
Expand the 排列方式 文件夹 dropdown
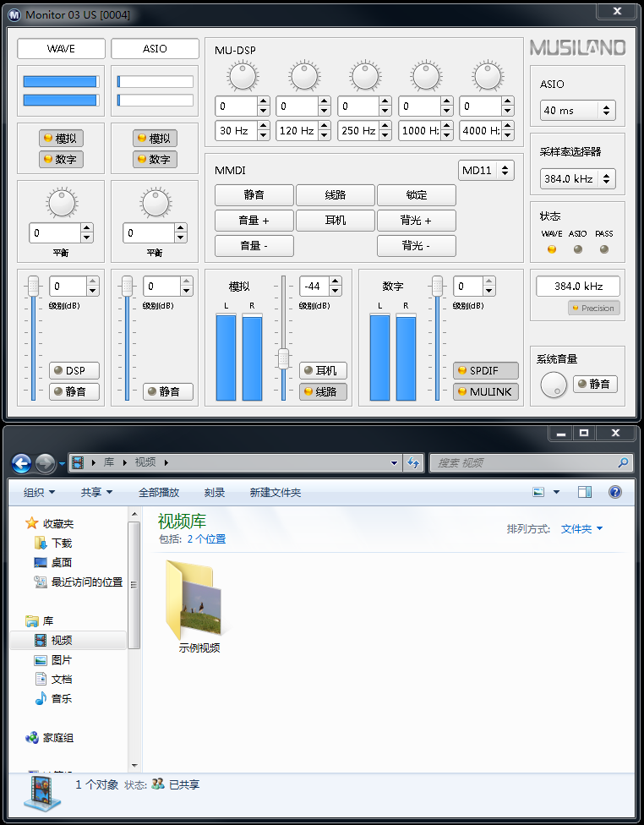(582, 529)
